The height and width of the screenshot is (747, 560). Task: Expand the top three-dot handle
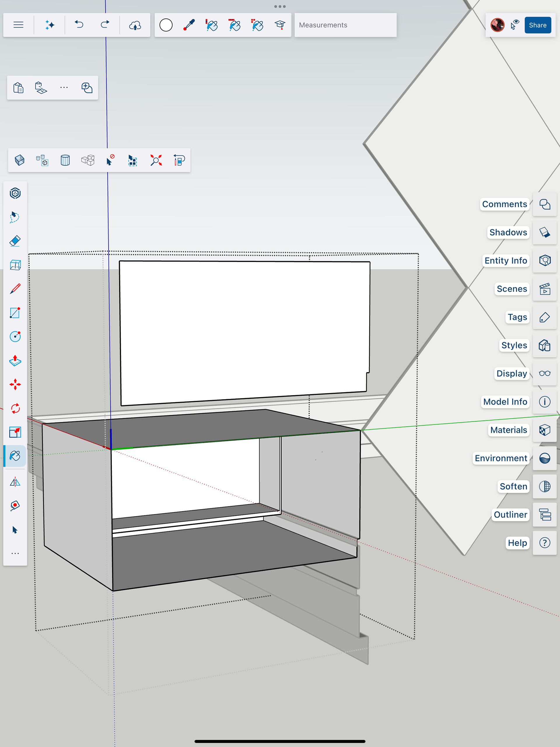(x=280, y=6)
